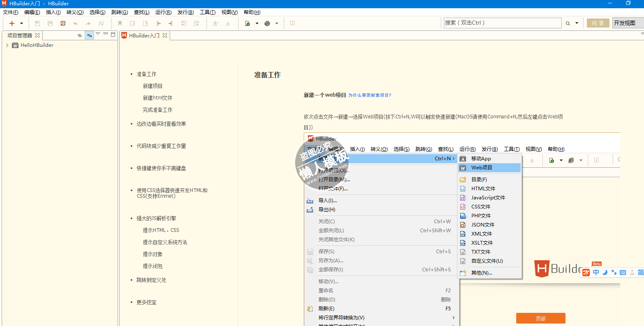Click the 为什么需要新建项目? link
Screen dimensions: 644x326
click(370, 95)
